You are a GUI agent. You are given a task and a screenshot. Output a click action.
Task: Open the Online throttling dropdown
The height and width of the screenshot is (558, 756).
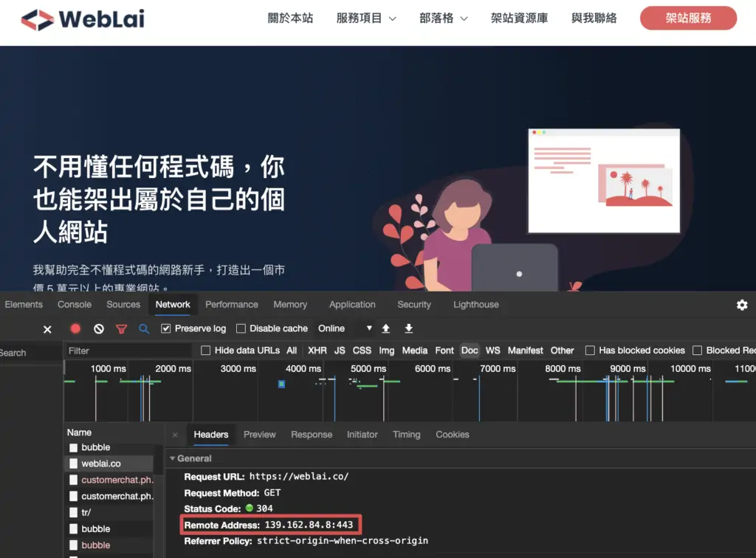pyautogui.click(x=345, y=328)
